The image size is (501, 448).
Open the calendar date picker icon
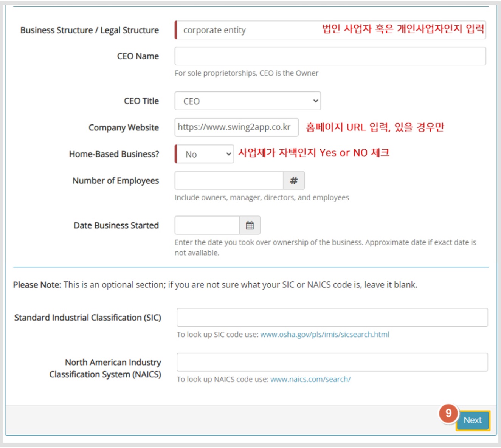(250, 225)
